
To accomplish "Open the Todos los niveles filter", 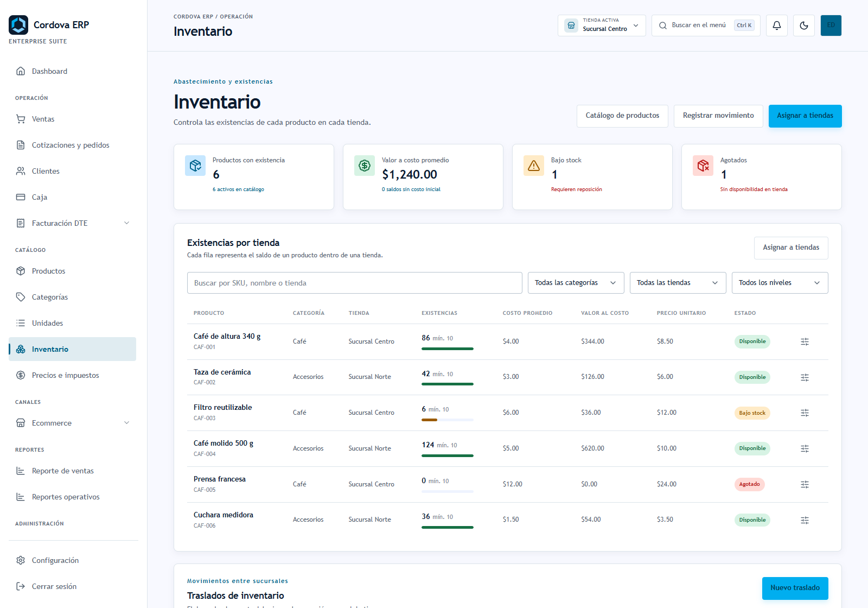I will coord(780,283).
